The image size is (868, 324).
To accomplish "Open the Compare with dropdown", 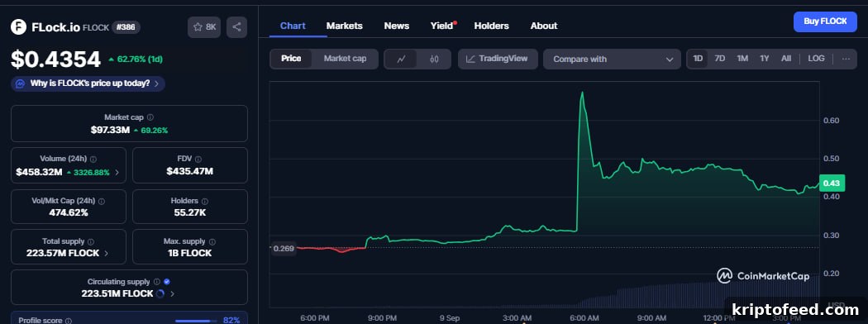I will click(x=613, y=60).
